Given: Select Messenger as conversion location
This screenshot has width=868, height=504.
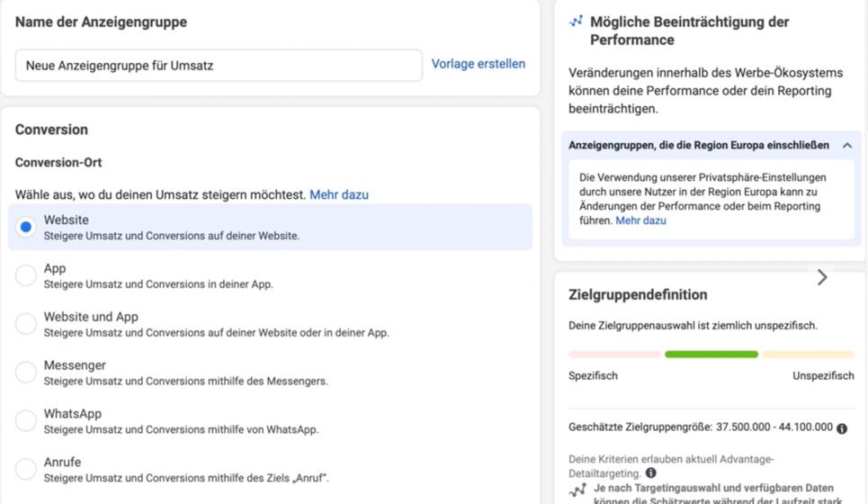Looking at the screenshot, I should coord(26,373).
